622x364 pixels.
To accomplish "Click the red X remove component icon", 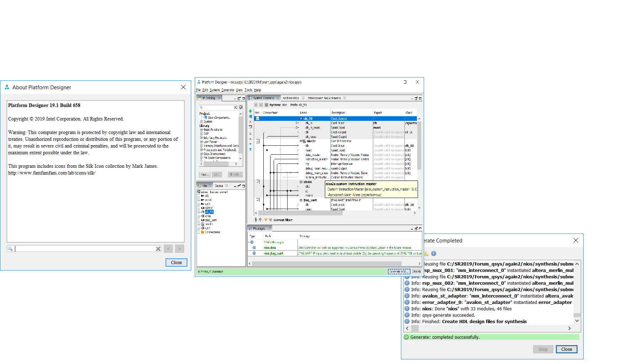I will (x=250, y=122).
